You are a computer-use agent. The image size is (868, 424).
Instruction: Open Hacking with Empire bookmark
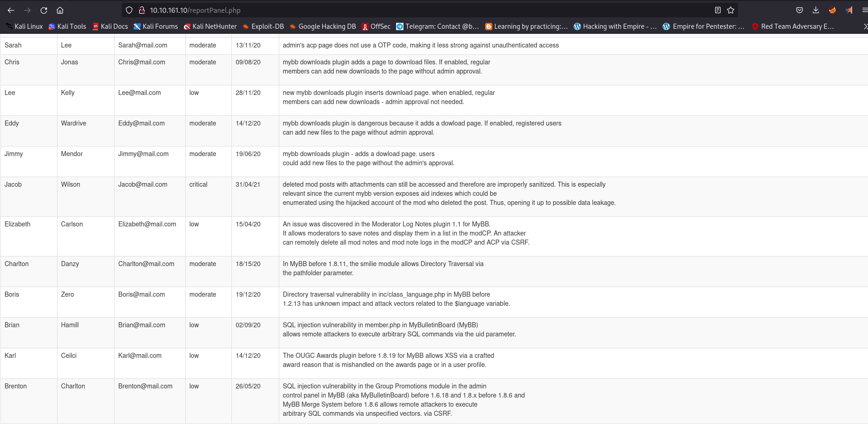(615, 26)
